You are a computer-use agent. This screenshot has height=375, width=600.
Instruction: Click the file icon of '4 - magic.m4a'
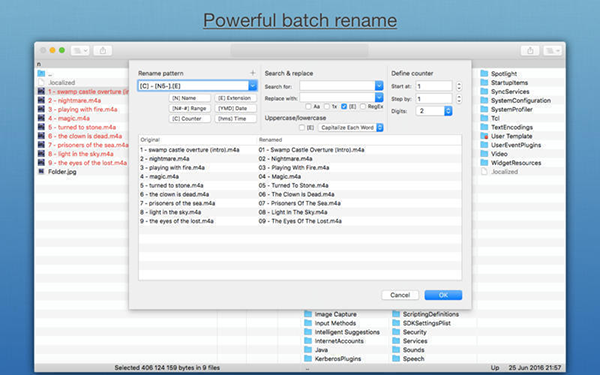point(41,118)
